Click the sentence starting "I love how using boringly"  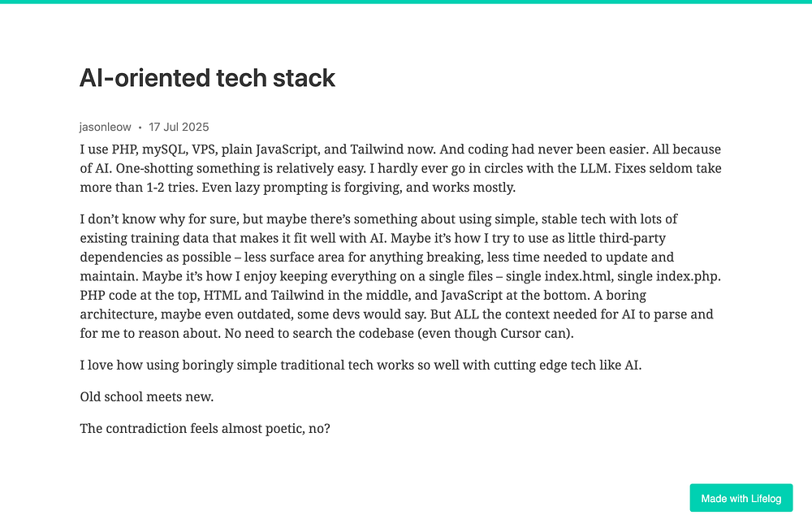tap(361, 365)
